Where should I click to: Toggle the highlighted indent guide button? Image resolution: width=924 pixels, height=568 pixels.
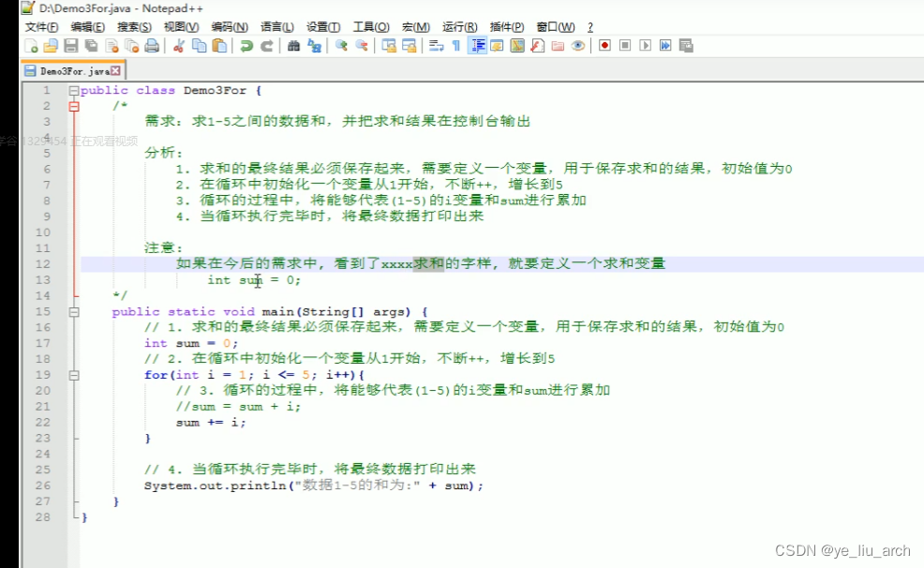477,46
